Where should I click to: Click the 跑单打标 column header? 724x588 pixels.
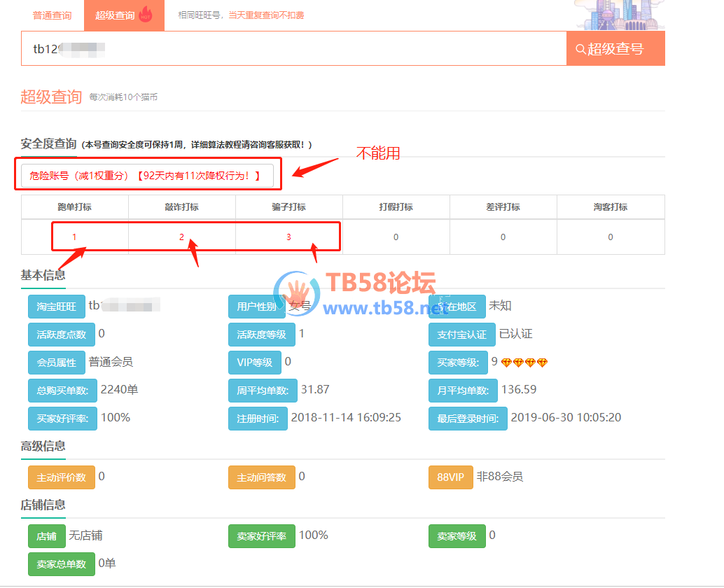click(74, 206)
